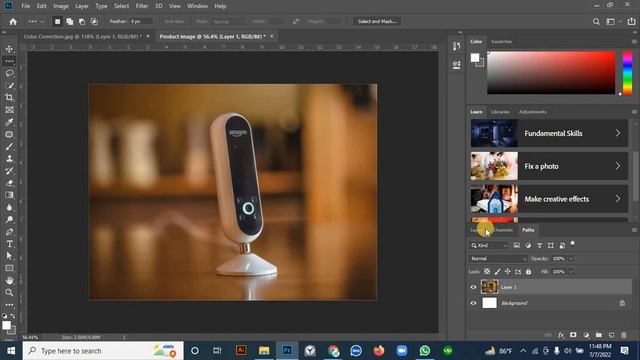Image resolution: width=640 pixels, height=360 pixels.
Task: Select the Lasso tool
Action: (9, 73)
